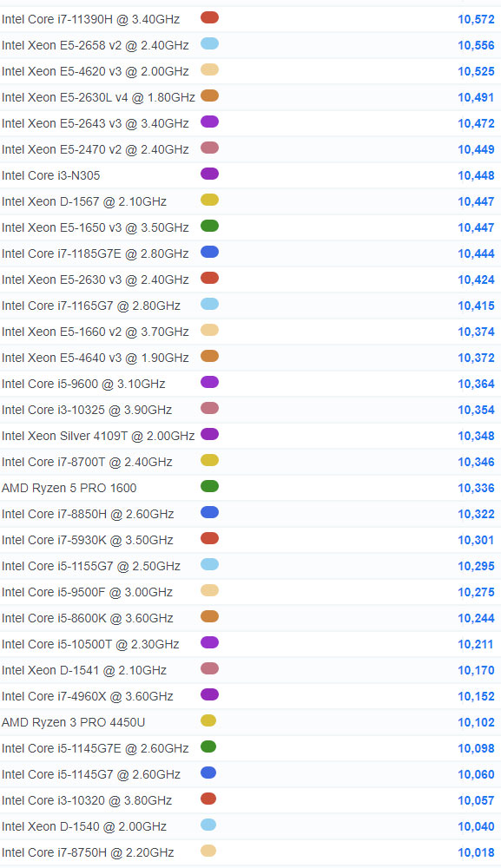Viewport: 501px width, 868px height.
Task: Click the score 10,152
Action: coord(476,696)
